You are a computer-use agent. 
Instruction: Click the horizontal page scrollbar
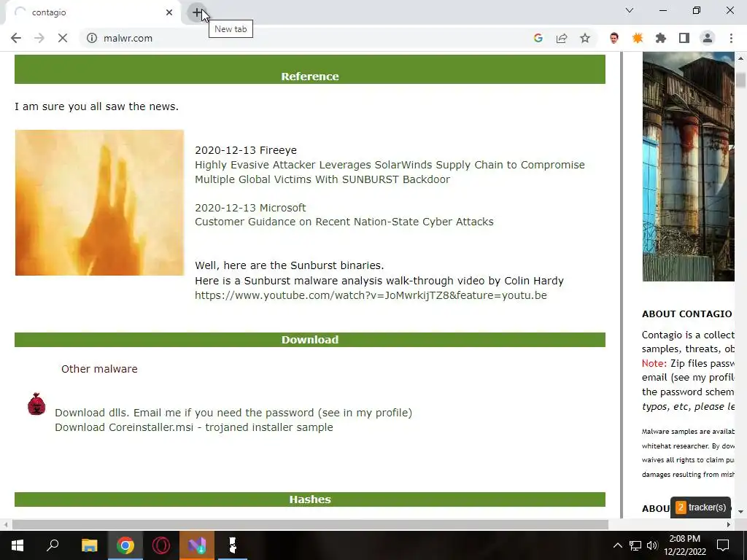(309, 524)
